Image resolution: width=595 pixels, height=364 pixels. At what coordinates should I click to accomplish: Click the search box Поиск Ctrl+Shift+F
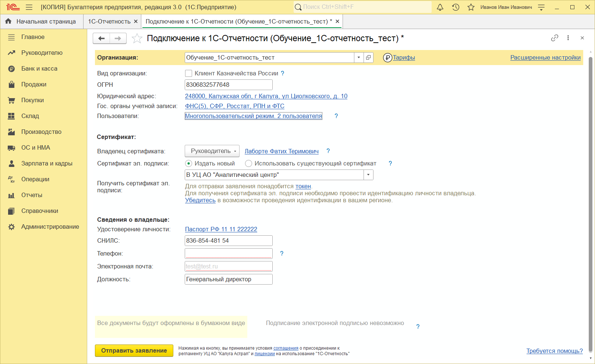(x=362, y=7)
